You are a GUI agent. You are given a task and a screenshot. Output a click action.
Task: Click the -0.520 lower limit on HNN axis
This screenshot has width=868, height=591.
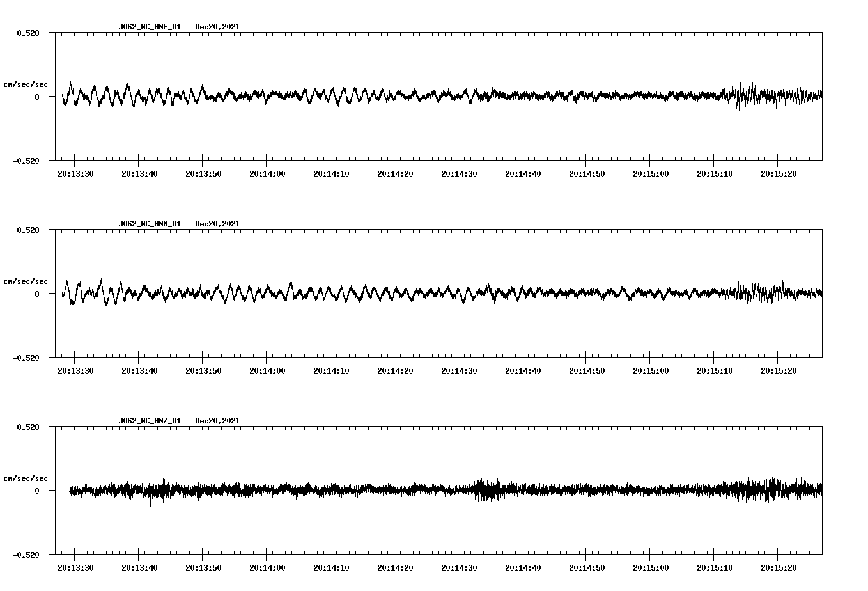[25, 358]
